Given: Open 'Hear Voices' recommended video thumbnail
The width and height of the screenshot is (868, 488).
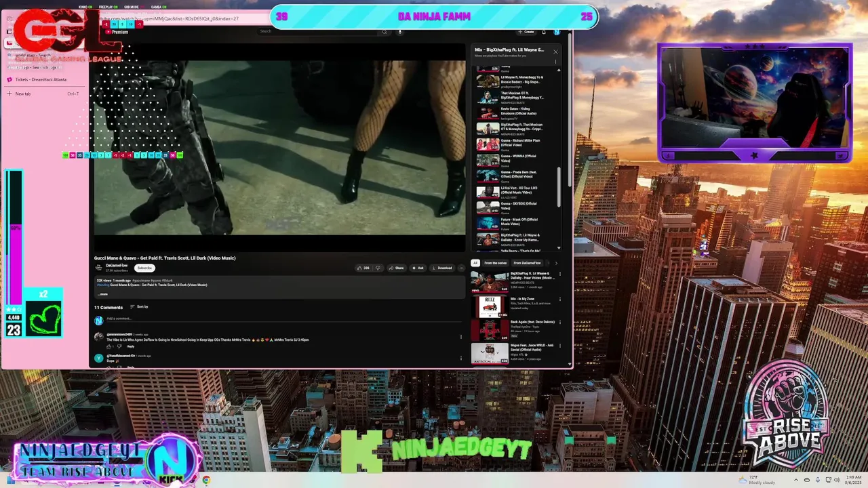Looking at the screenshot, I should click(x=490, y=281).
